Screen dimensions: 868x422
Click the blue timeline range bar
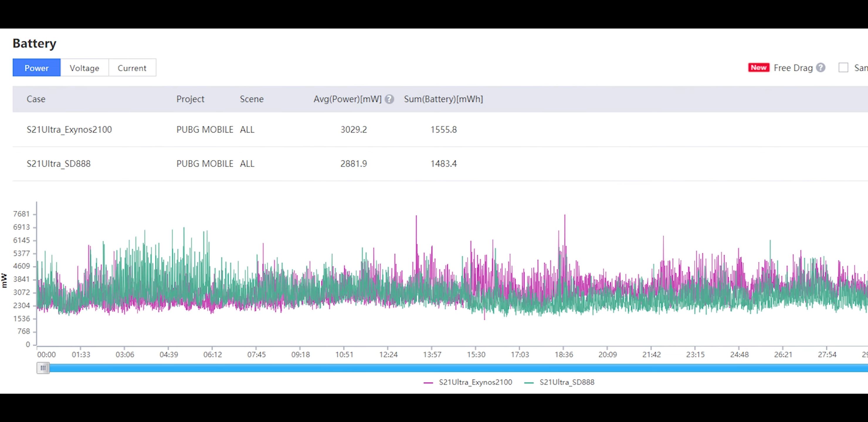(458, 368)
